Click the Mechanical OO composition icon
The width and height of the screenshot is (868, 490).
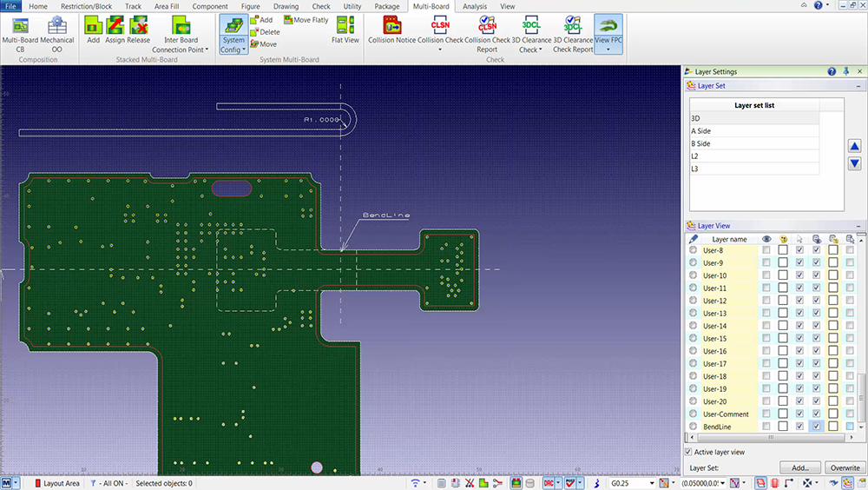57,26
